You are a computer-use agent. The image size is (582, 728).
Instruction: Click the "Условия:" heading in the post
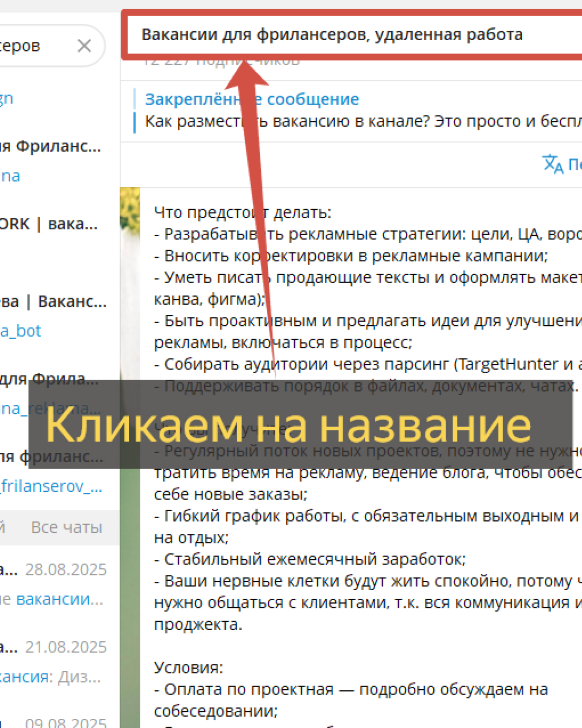click(189, 668)
